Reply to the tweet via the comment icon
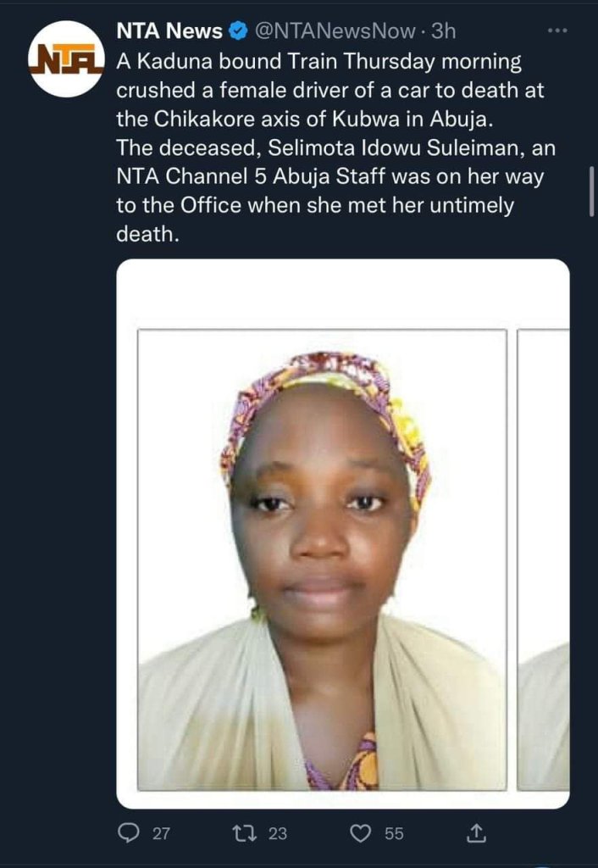This screenshot has height=868, width=598. tap(128, 833)
